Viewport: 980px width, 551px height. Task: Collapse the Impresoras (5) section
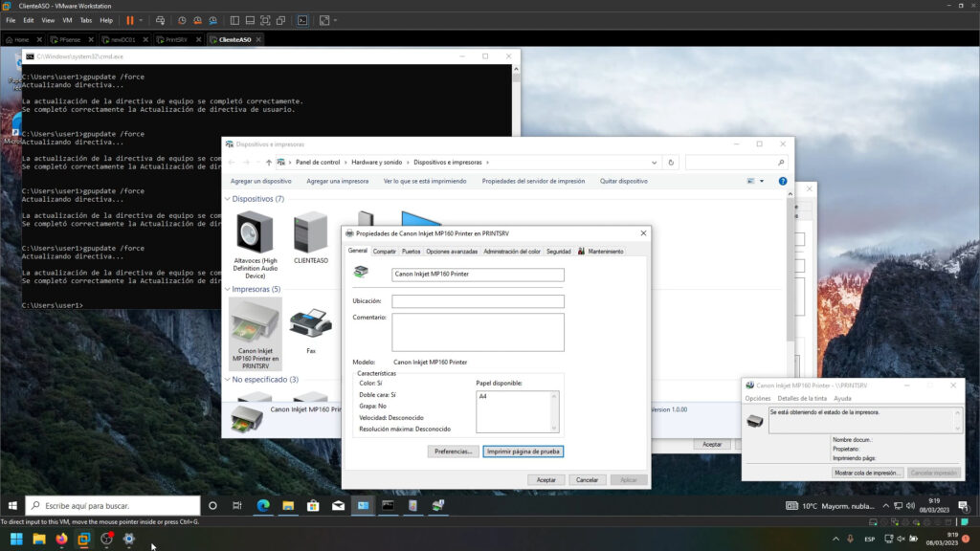tap(228, 289)
